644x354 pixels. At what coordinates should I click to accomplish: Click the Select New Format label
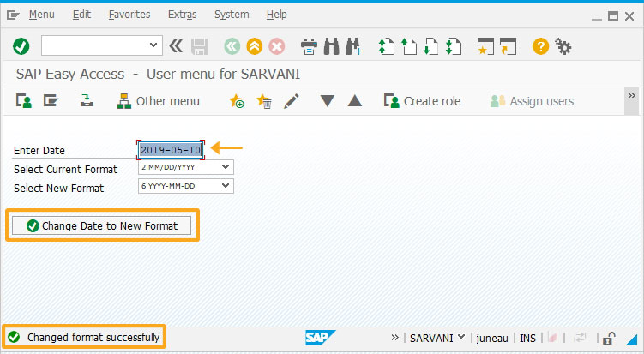[58, 188]
